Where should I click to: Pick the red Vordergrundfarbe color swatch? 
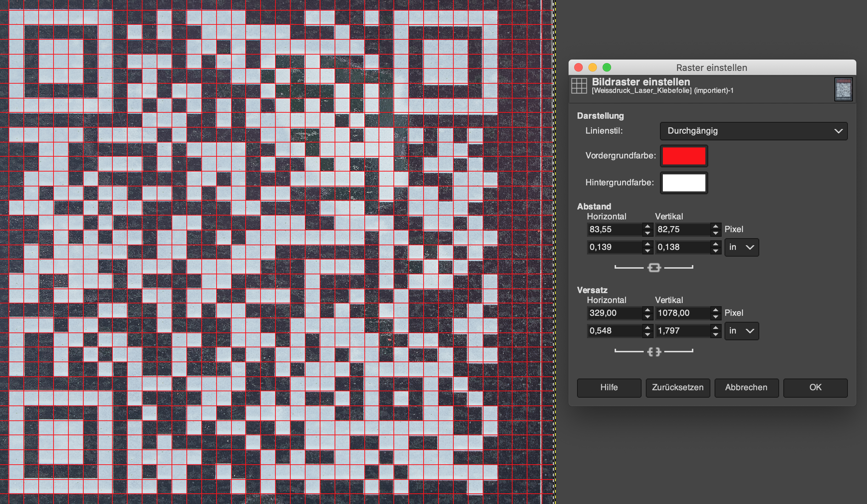(684, 156)
